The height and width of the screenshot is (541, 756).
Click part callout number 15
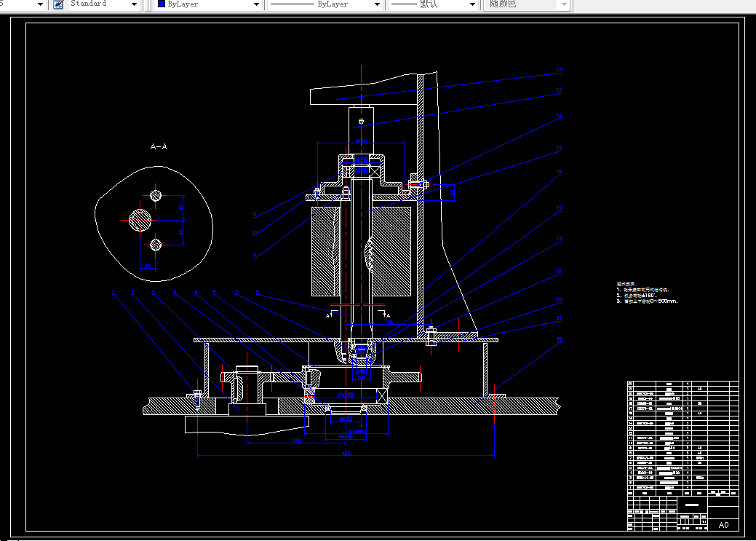pos(559,148)
